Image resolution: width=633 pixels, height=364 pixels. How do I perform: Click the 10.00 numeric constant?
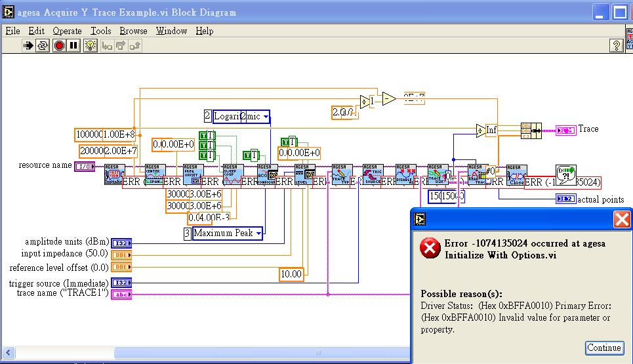tap(291, 273)
